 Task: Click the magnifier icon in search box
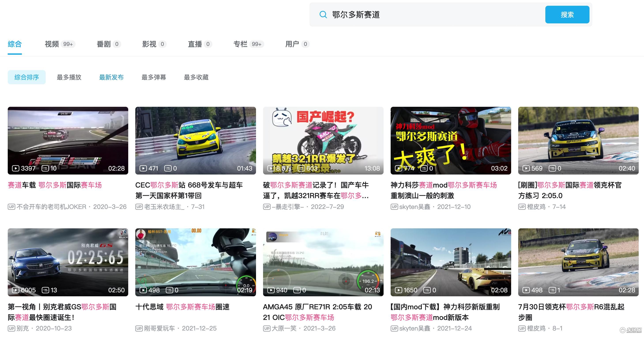323,15
